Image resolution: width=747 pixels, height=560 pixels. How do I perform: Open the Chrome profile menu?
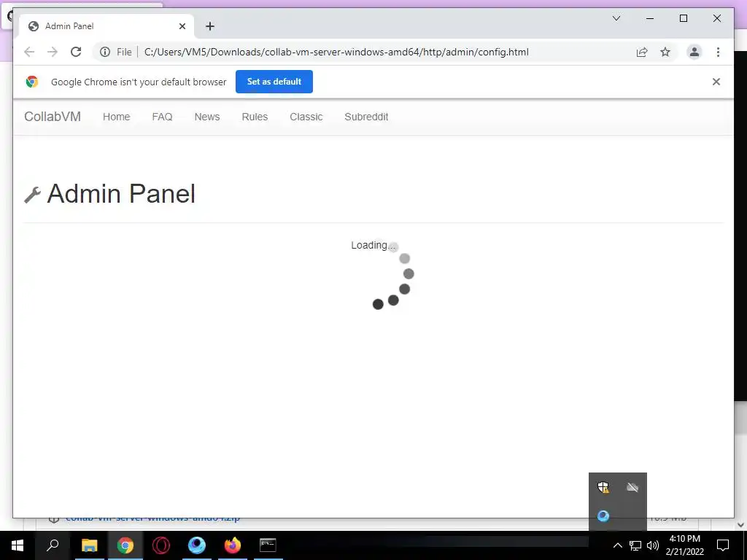click(x=694, y=52)
